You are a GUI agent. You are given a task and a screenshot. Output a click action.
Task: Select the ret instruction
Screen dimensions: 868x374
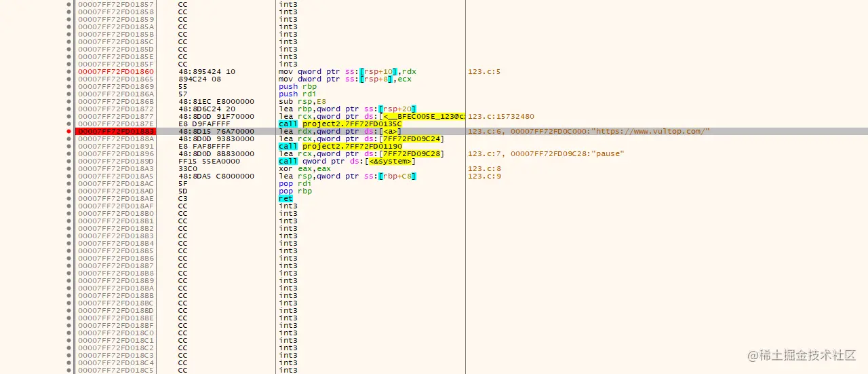[x=285, y=198]
